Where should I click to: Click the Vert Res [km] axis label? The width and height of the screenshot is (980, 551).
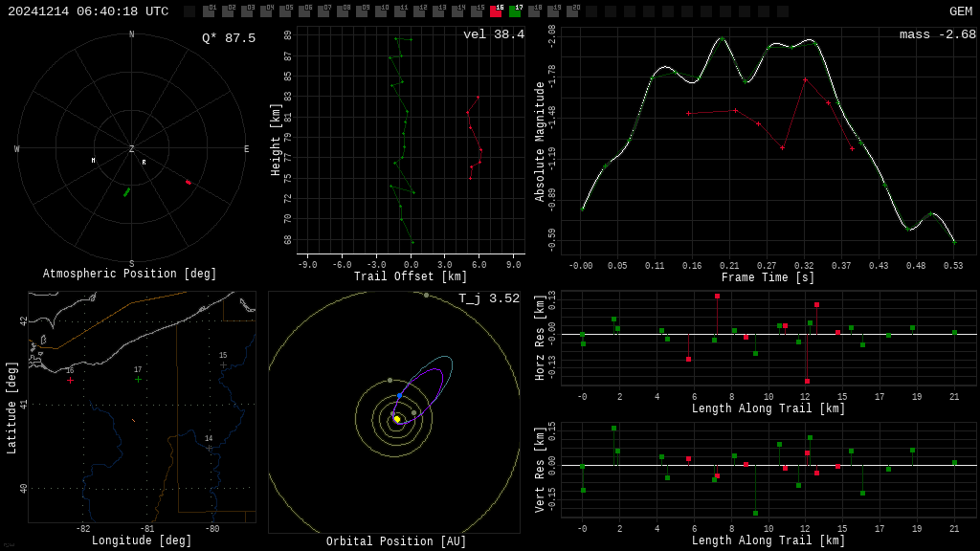tap(540, 470)
